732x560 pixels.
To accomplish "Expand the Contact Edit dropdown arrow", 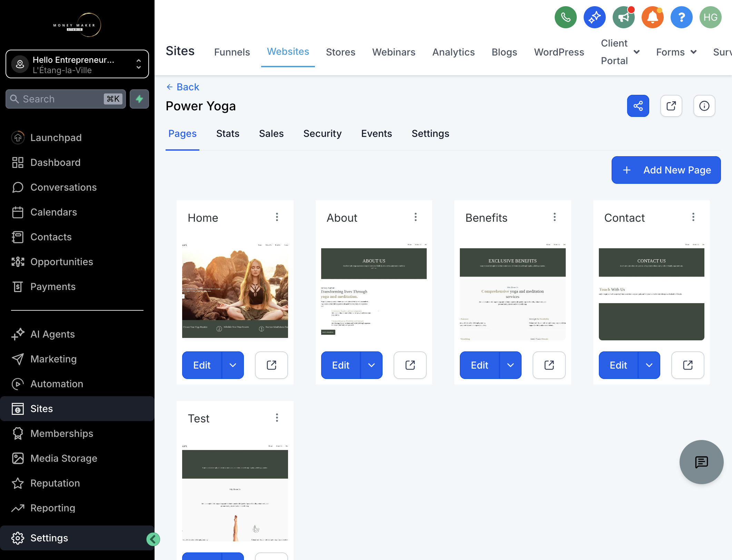I will click(649, 365).
